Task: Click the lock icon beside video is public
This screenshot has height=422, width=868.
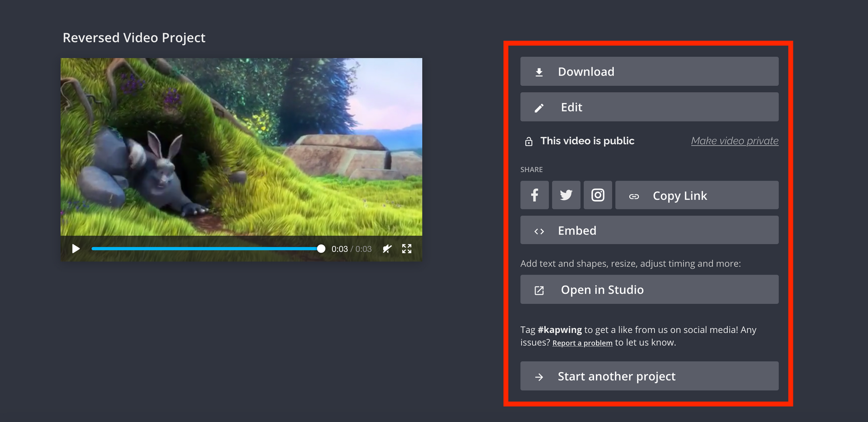Action: tap(529, 142)
